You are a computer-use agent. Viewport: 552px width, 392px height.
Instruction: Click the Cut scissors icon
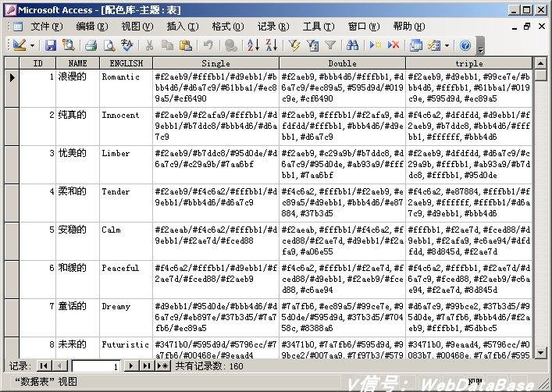point(149,45)
